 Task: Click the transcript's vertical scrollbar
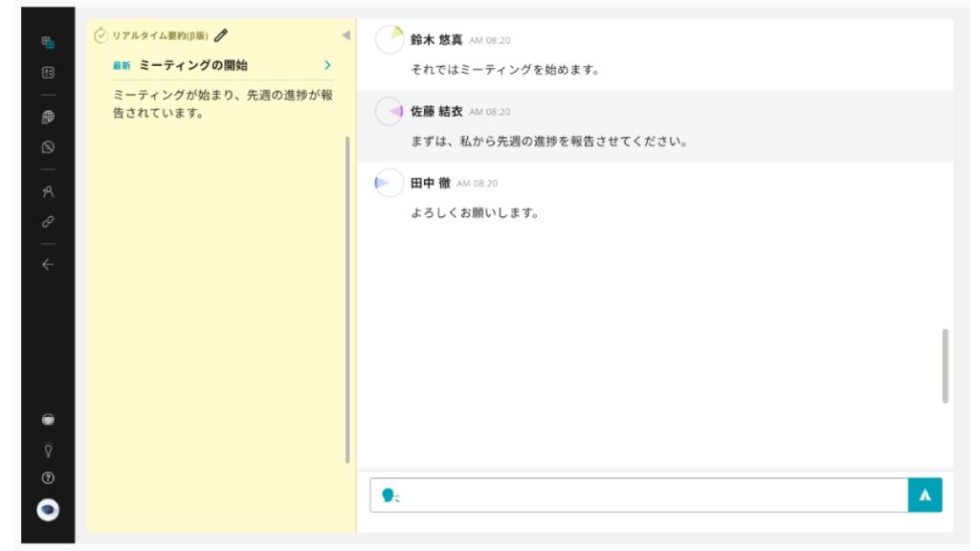(946, 365)
